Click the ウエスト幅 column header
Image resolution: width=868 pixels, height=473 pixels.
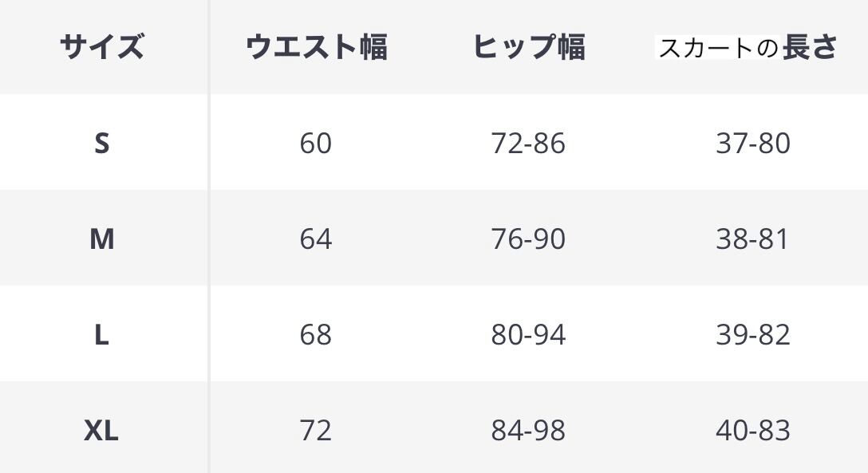tap(316, 47)
